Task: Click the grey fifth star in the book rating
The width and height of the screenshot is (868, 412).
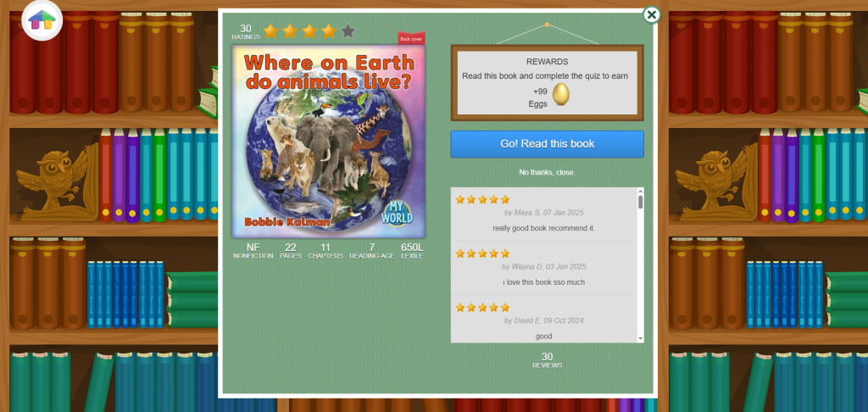Action: click(348, 31)
